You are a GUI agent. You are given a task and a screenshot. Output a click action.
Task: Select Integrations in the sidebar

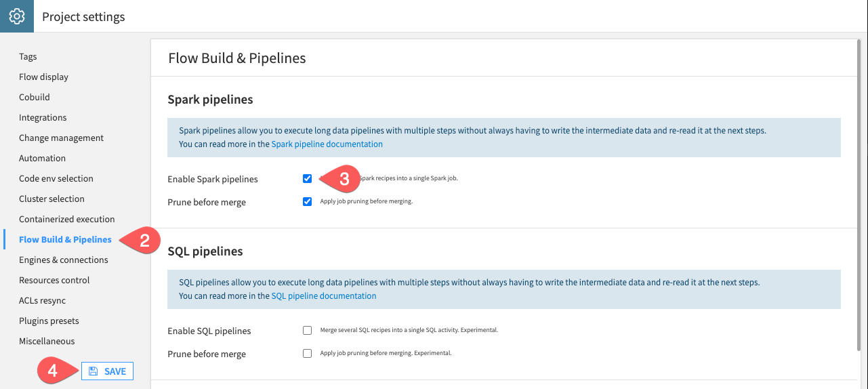43,118
